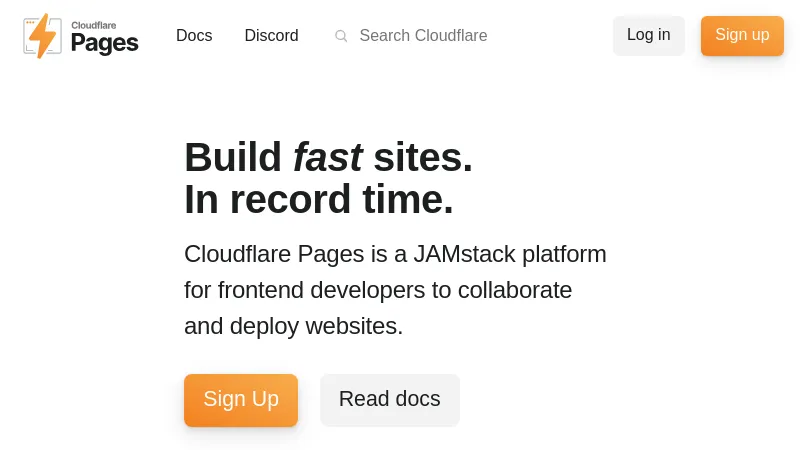
Task: Click the large orange Sign Up hero button
Action: (x=241, y=400)
